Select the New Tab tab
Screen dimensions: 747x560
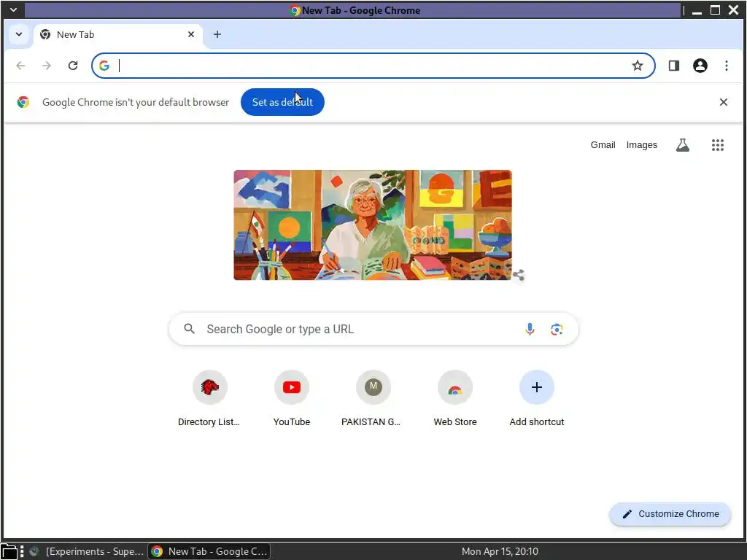pos(117,34)
